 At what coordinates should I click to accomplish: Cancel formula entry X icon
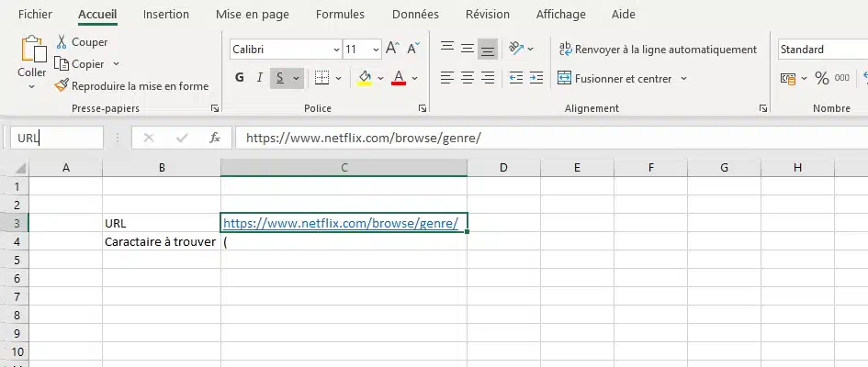pos(149,138)
